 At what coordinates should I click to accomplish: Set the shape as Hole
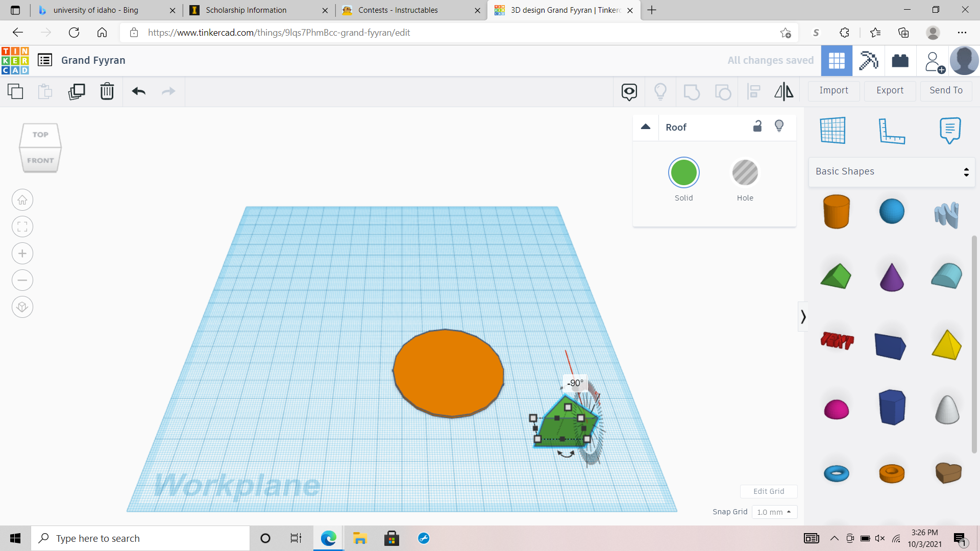coord(745,172)
